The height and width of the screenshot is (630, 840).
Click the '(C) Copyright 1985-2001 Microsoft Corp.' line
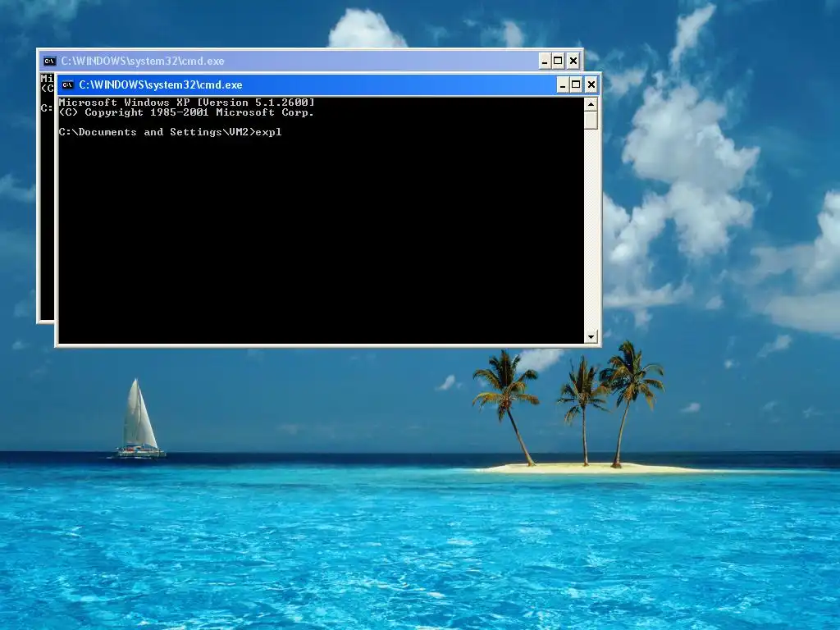click(186, 112)
